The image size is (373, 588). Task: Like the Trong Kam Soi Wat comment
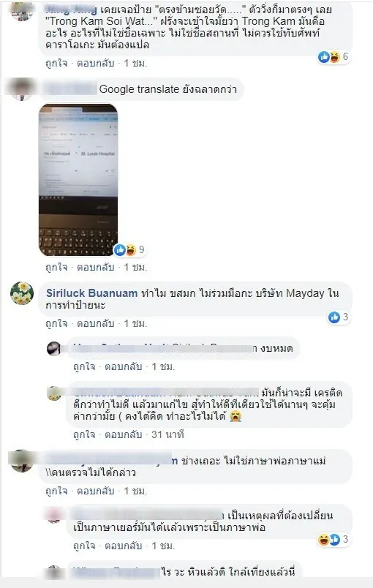56,64
